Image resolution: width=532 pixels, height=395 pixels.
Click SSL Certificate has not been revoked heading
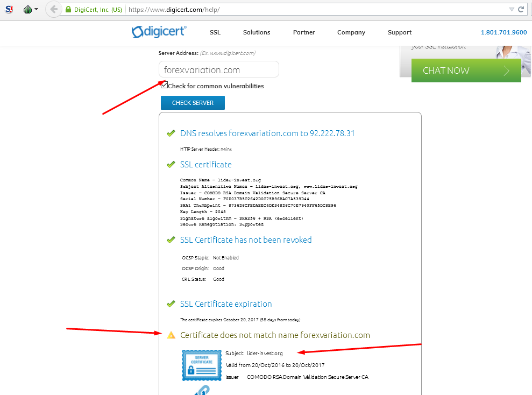[x=246, y=240]
